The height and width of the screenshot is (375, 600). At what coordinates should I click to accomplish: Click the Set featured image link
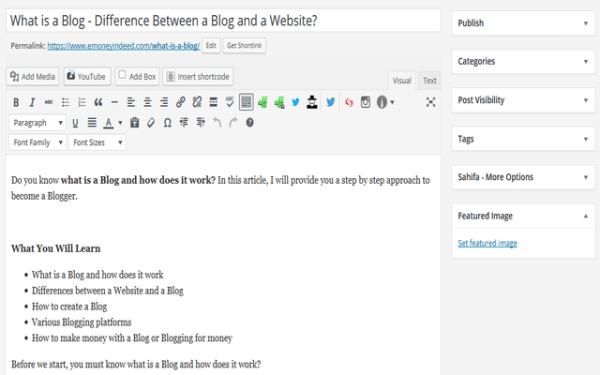coord(487,243)
